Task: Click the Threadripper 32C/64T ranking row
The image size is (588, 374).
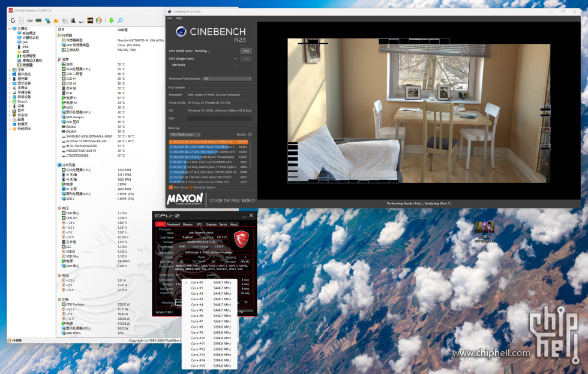Action: point(209,146)
